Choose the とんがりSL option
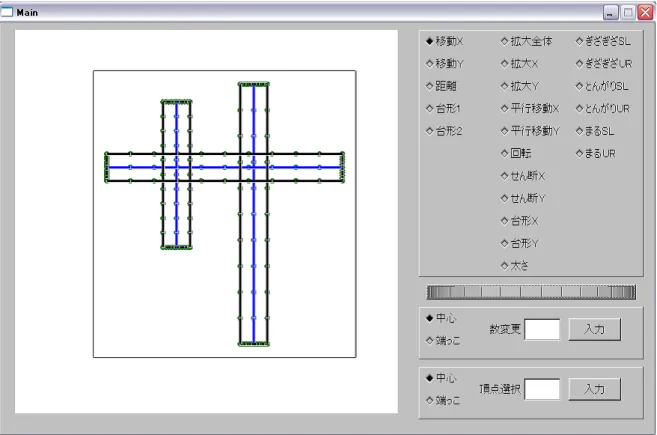 click(x=602, y=86)
